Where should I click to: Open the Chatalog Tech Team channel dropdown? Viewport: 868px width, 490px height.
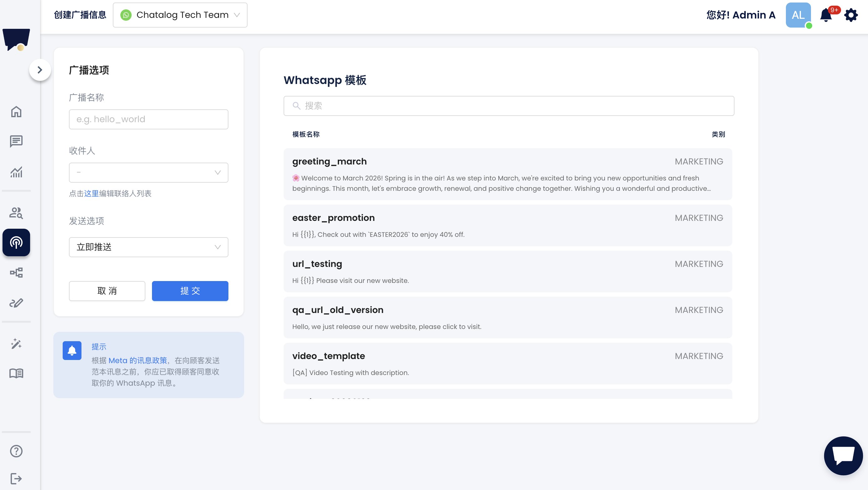(180, 15)
